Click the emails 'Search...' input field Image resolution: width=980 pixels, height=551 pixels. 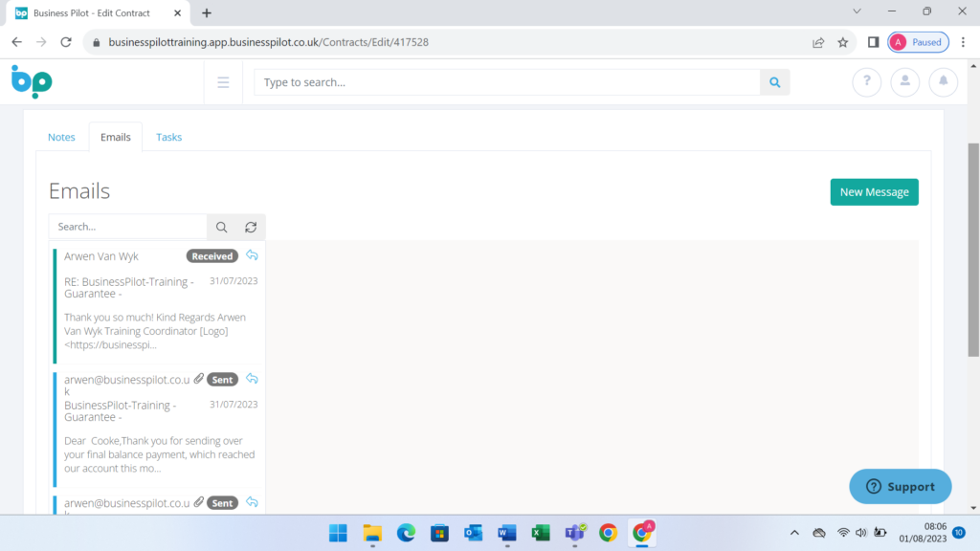click(x=129, y=227)
